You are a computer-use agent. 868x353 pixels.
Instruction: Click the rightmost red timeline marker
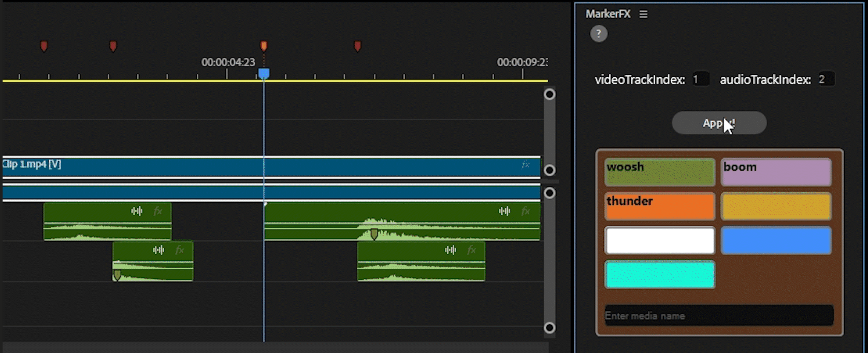pyautogui.click(x=357, y=47)
